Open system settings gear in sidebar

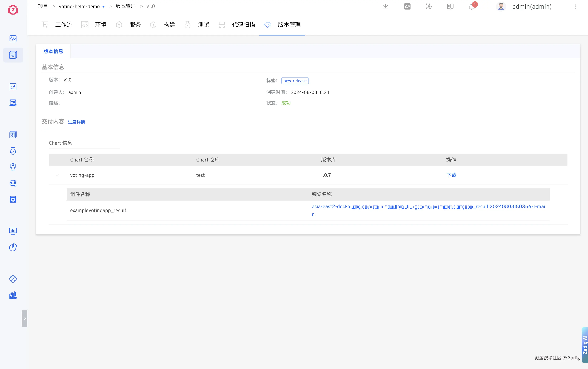(13, 279)
